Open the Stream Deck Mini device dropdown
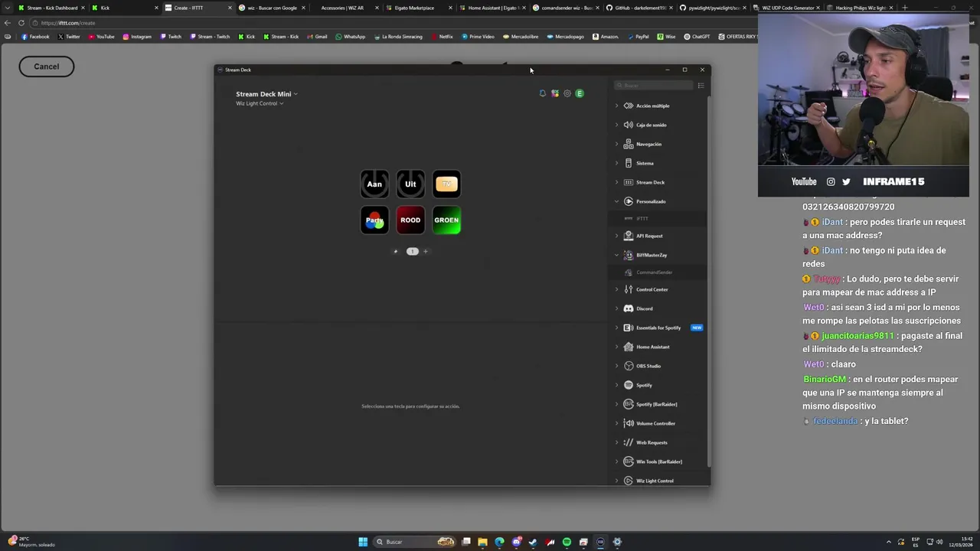 point(266,94)
